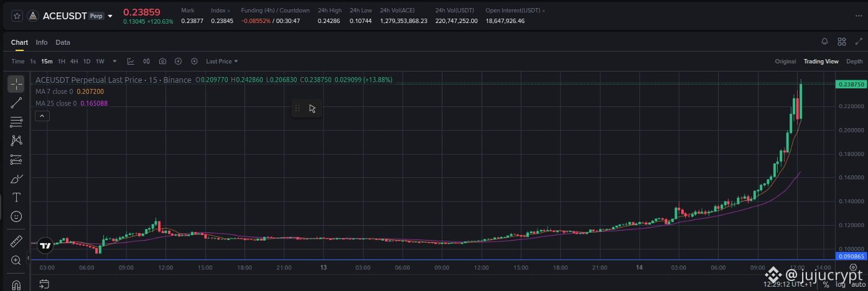Open Funding (4h) / Countdown details
The width and height of the screenshot is (868, 291).
click(275, 11)
